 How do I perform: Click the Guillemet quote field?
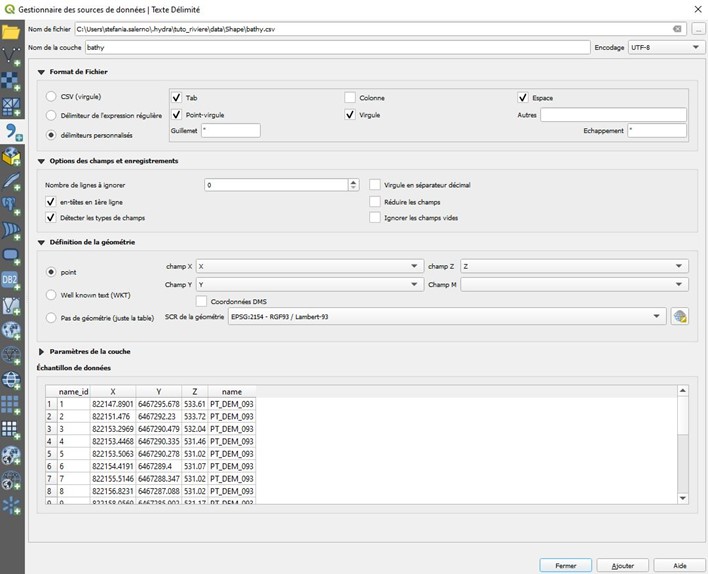[x=231, y=131]
